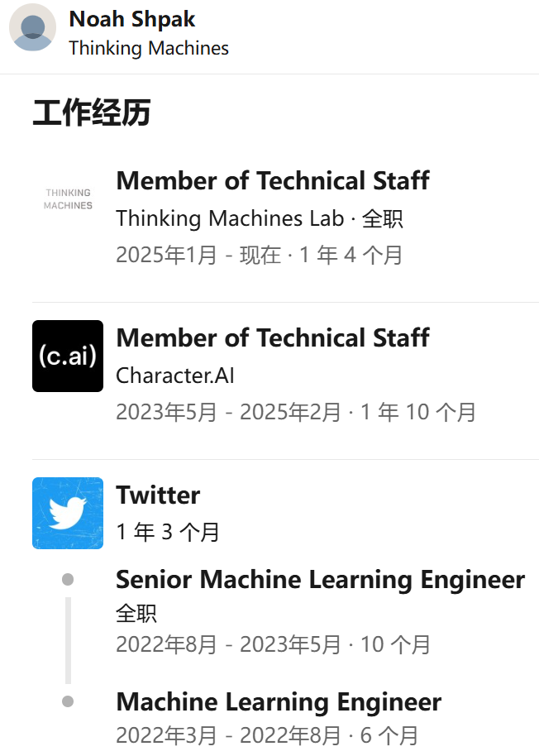Click the Character.AI company name text
This screenshot has width=539, height=756.
(175, 376)
